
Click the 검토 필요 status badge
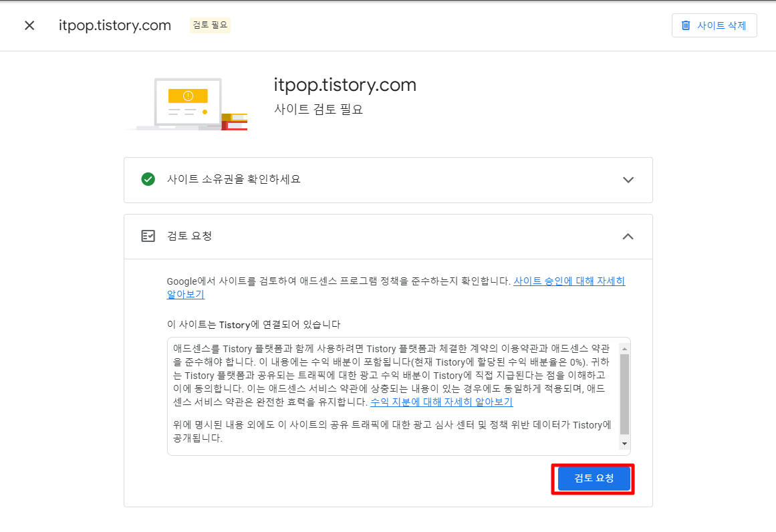pos(210,25)
